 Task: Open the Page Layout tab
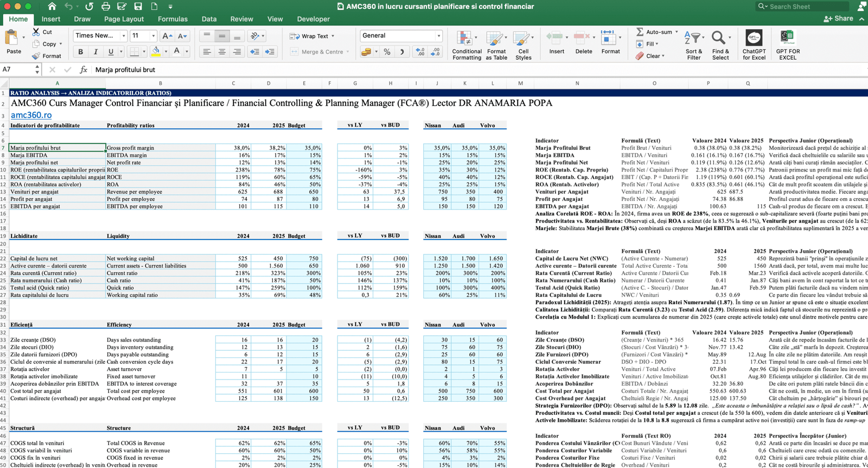124,19
